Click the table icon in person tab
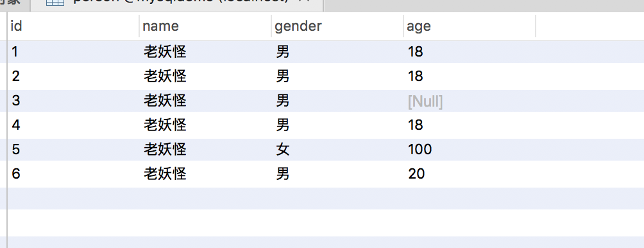The height and width of the screenshot is (248, 644). point(55,3)
